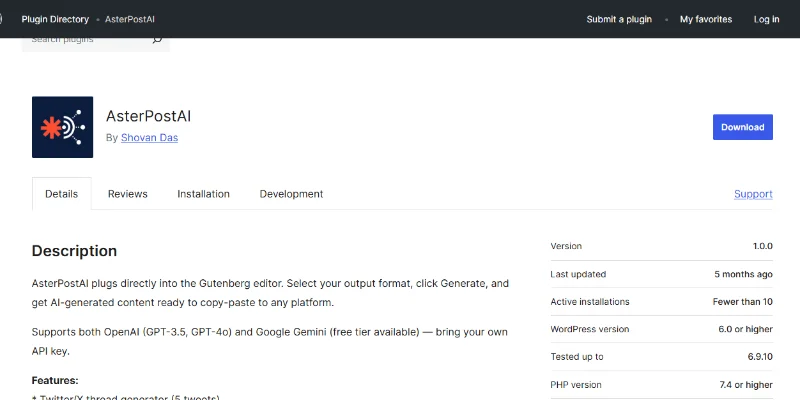Screen dimensions: 800x400
Task: Click the '7.4 or higher' value
Action: [x=746, y=385]
